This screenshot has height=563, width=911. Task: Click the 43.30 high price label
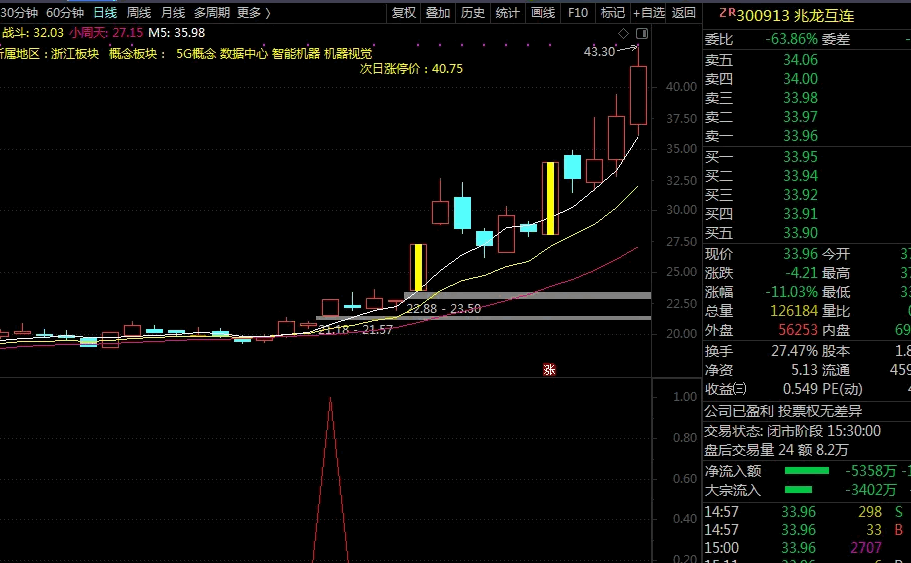(599, 52)
